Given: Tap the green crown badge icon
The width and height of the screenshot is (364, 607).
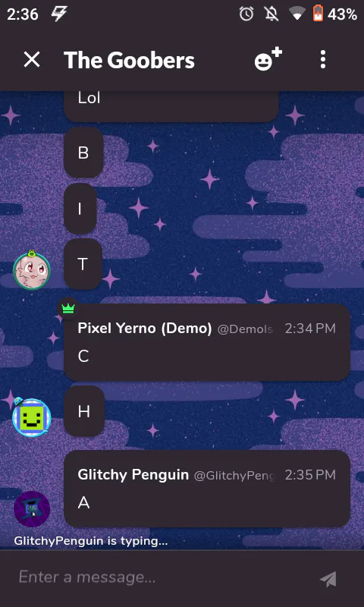Looking at the screenshot, I should click(x=68, y=309).
